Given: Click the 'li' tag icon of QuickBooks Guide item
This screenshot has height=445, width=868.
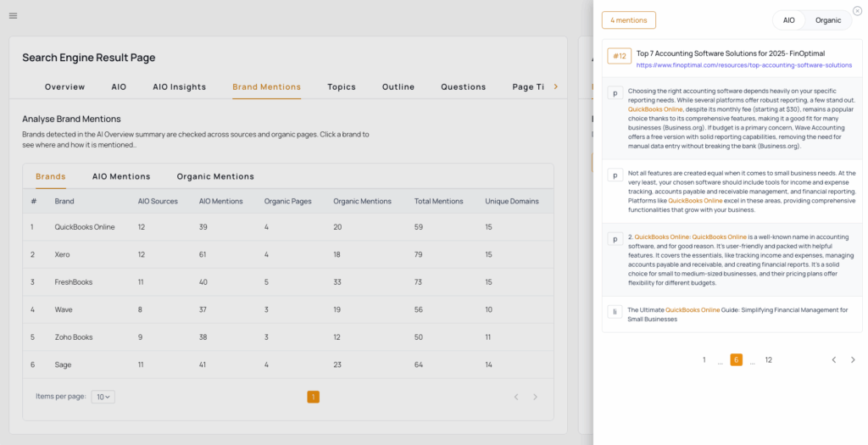Looking at the screenshot, I should click(x=615, y=312).
